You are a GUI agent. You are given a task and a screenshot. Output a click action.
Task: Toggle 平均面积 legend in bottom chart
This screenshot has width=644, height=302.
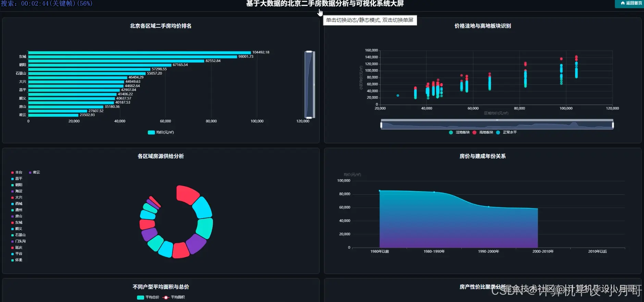click(x=174, y=297)
